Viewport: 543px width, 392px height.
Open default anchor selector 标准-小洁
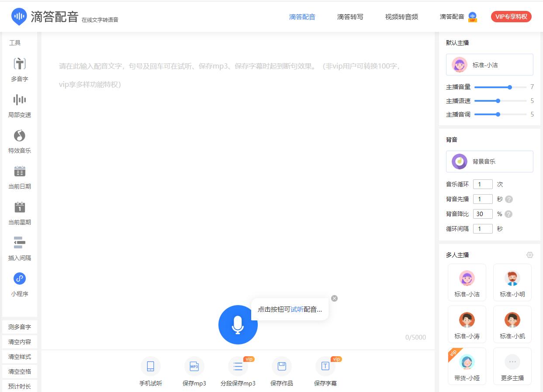tap(489, 65)
